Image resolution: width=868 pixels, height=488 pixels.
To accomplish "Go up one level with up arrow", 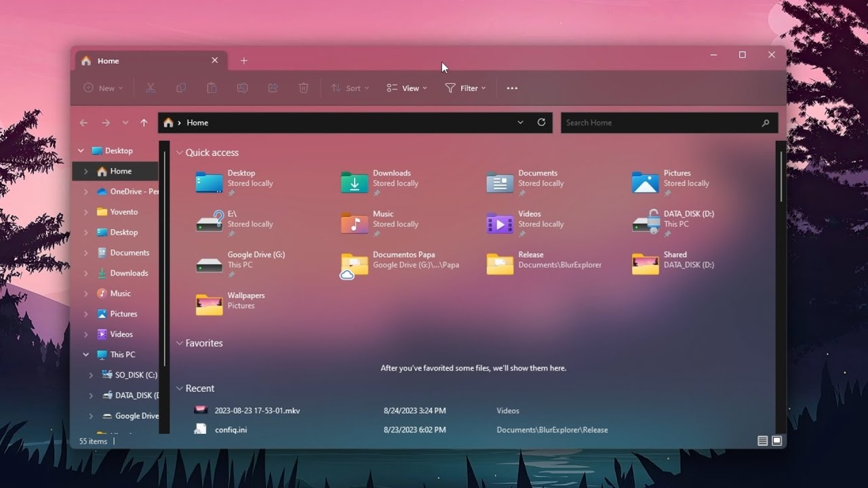I will tap(144, 123).
